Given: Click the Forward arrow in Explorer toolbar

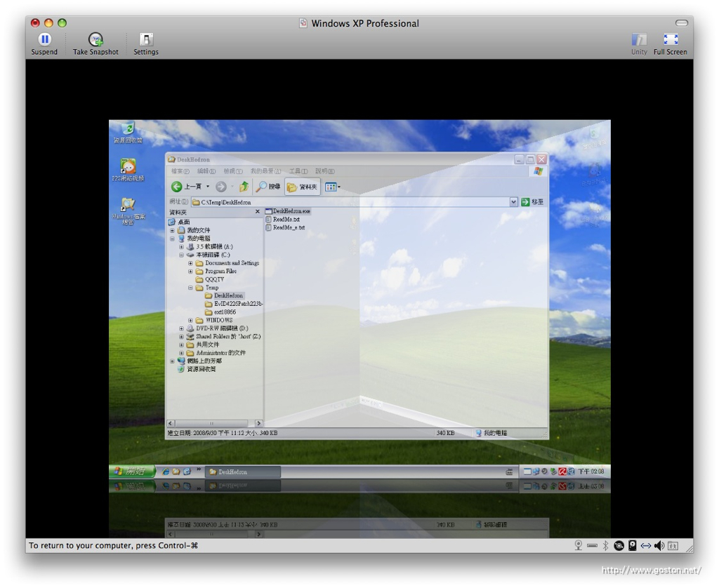Looking at the screenshot, I should tap(221, 187).
